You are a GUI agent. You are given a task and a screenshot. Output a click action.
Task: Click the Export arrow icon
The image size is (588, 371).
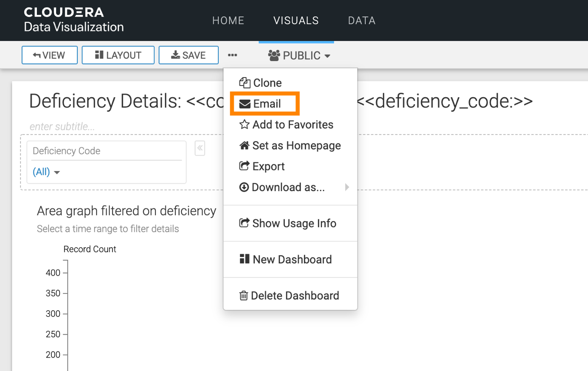pos(244,166)
